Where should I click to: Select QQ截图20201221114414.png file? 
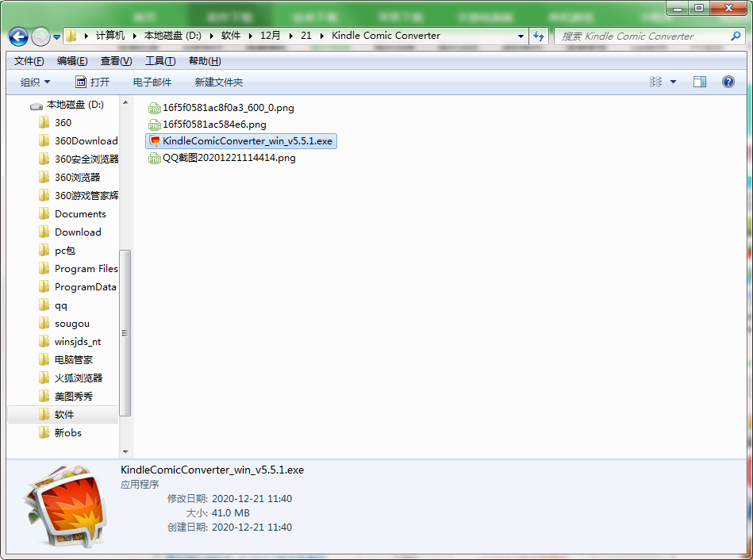click(222, 158)
